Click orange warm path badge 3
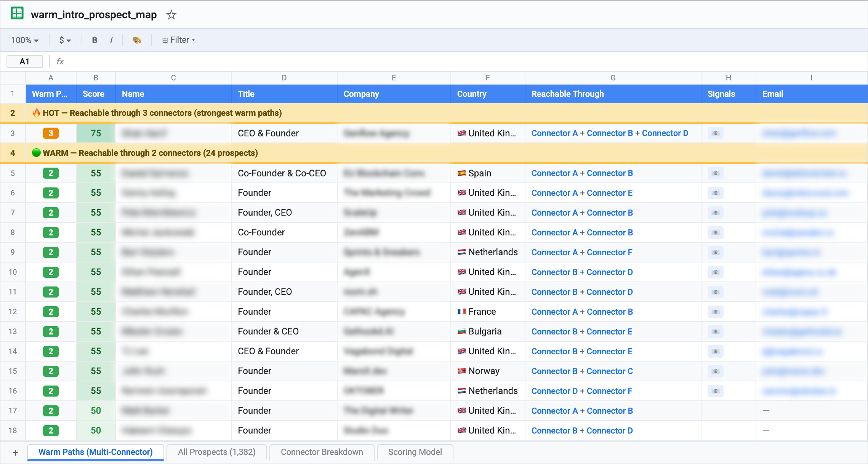This screenshot has height=464, width=868. coord(51,133)
